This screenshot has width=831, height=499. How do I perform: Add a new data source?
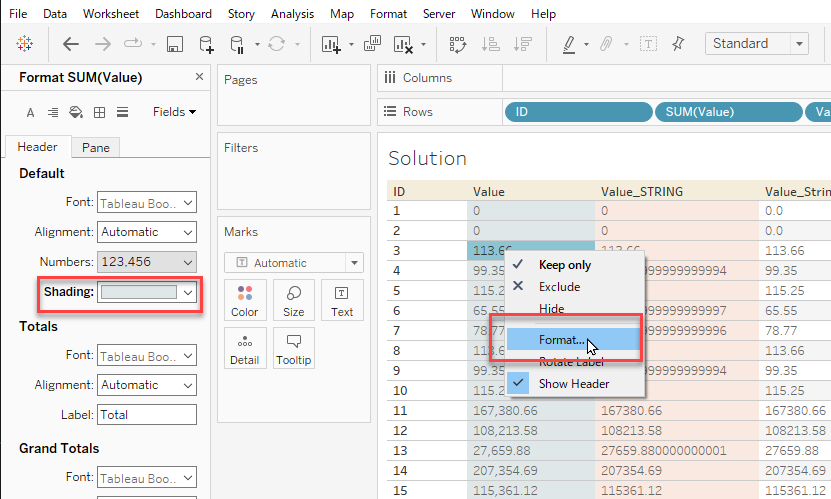(x=206, y=44)
